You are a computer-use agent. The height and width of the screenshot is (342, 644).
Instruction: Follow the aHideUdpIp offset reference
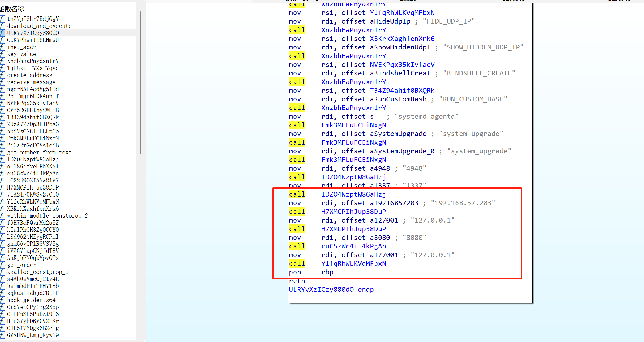390,21
